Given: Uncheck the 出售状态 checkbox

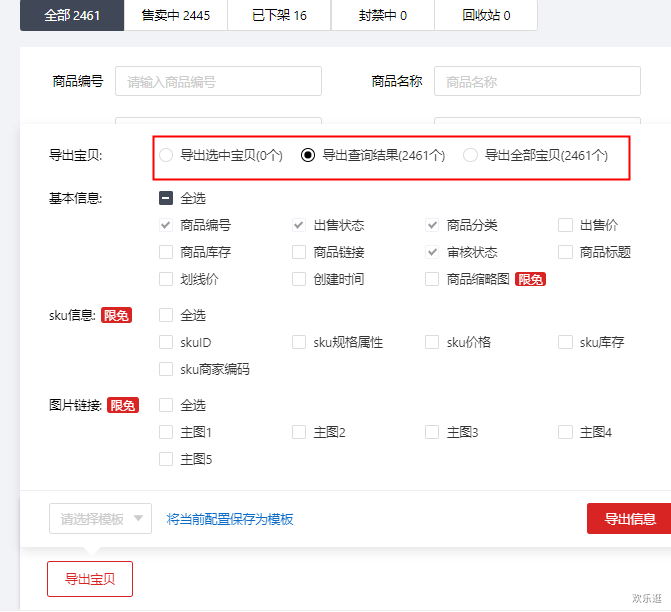Looking at the screenshot, I should [x=299, y=225].
